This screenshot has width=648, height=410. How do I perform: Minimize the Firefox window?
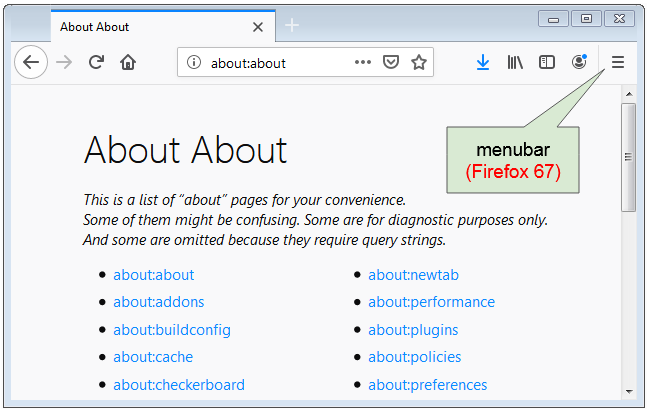click(553, 19)
